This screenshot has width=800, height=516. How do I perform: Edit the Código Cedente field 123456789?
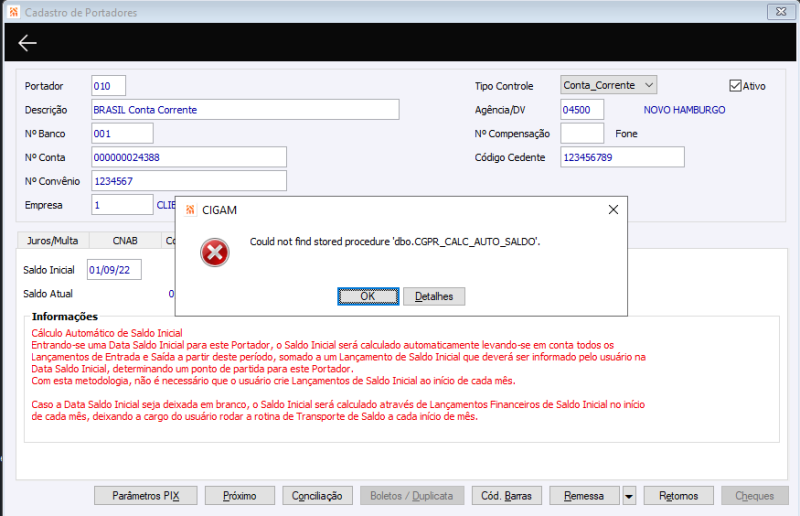pyautogui.click(x=622, y=157)
